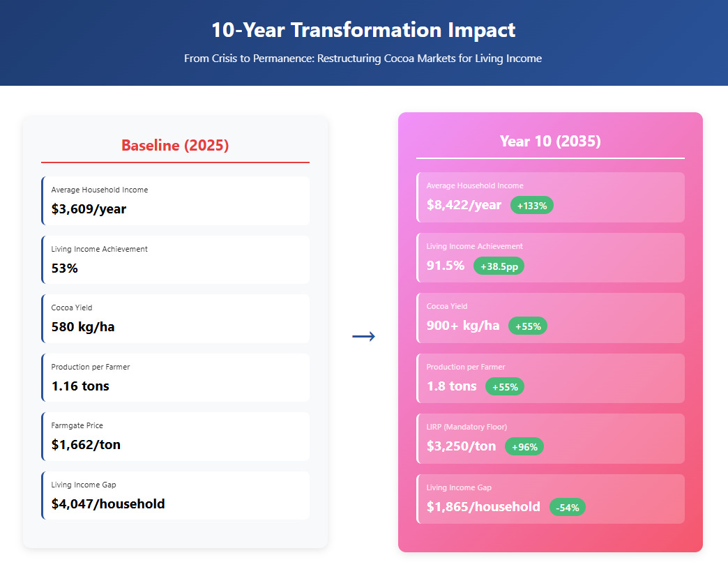Click the 10-Year Transformation Impact title

click(363, 30)
